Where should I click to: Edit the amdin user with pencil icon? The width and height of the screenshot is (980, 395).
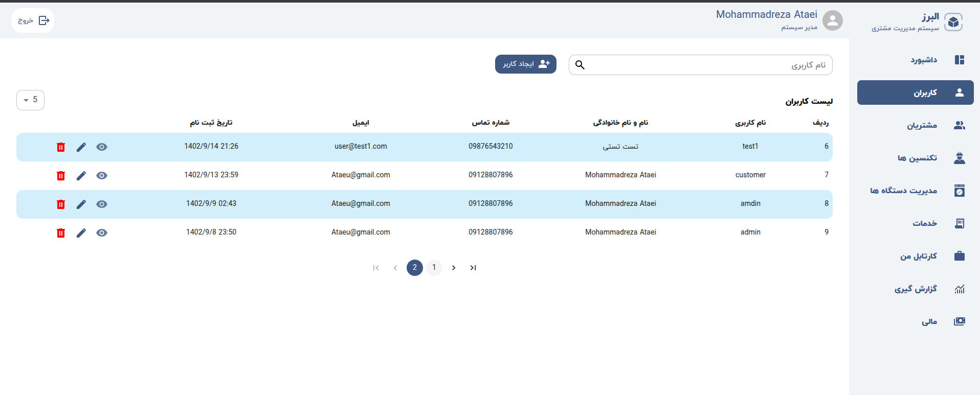[x=81, y=204]
